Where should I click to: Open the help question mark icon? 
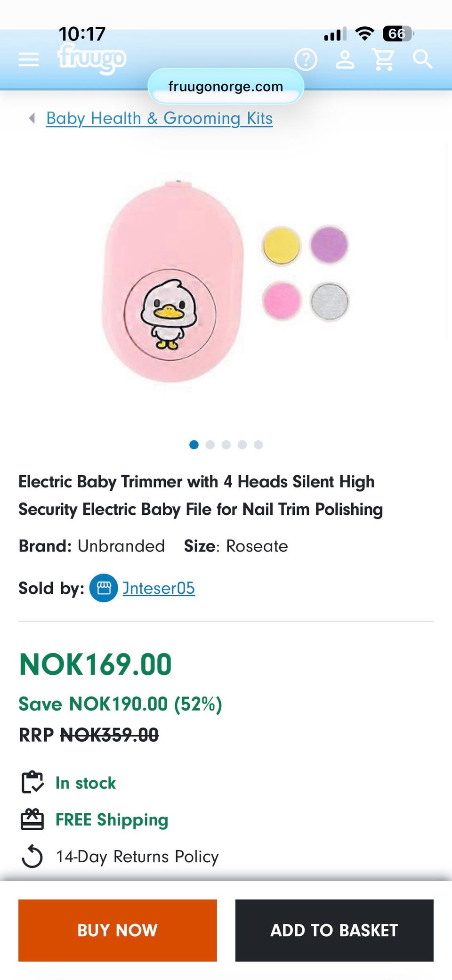pyautogui.click(x=306, y=60)
